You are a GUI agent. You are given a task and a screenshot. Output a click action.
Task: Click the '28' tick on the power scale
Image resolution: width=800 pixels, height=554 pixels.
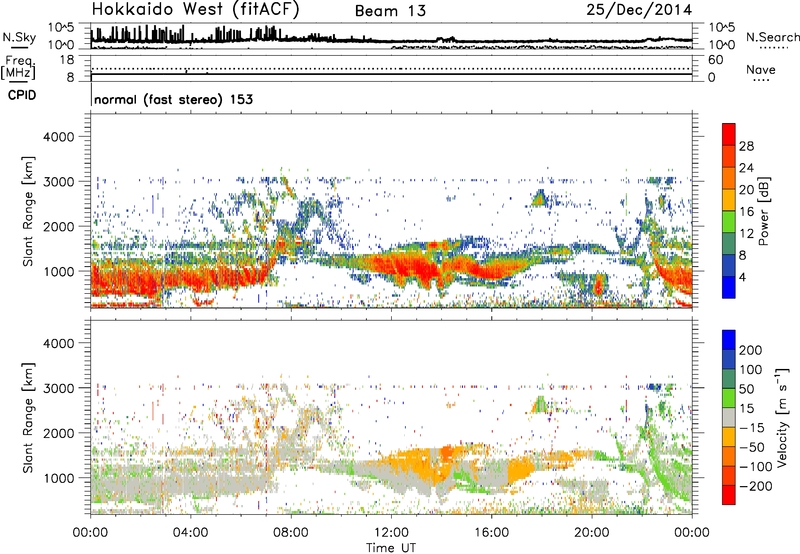pyautogui.click(x=746, y=146)
